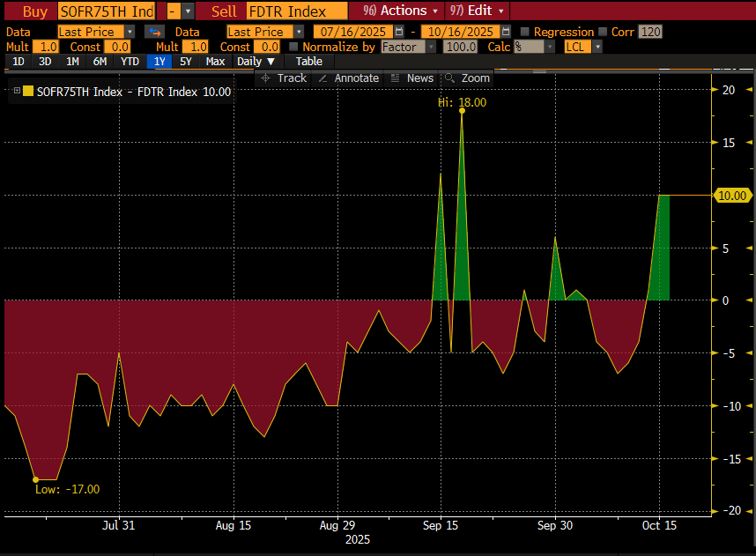Open the Normalize Factor dropdown
756x556 pixels.
432,47
